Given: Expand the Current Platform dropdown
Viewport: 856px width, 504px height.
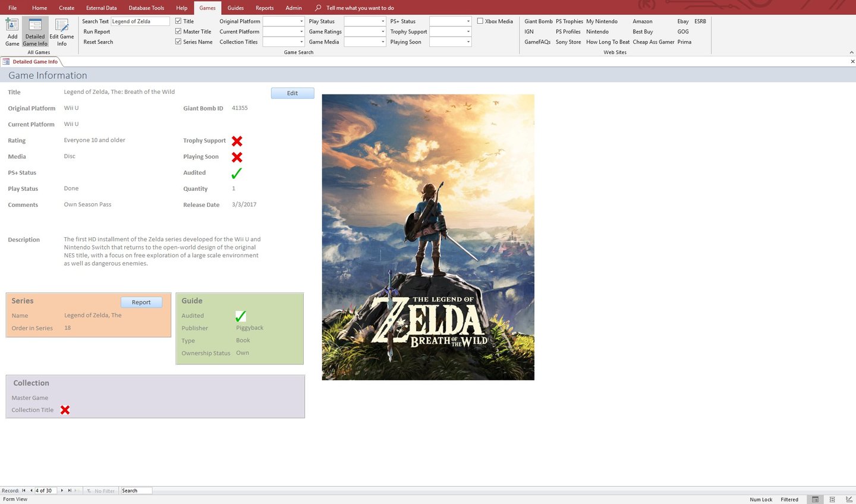Looking at the screenshot, I should (301, 31).
